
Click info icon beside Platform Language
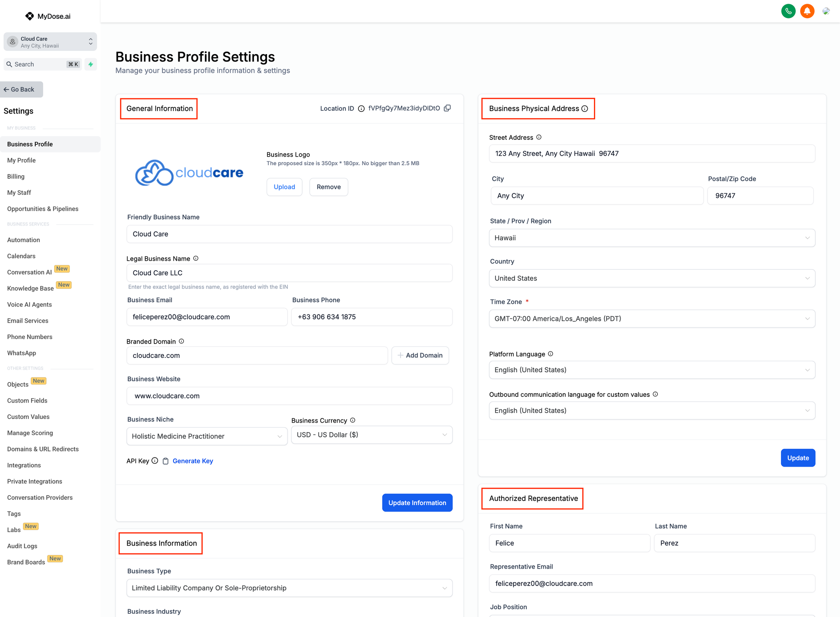tap(551, 354)
